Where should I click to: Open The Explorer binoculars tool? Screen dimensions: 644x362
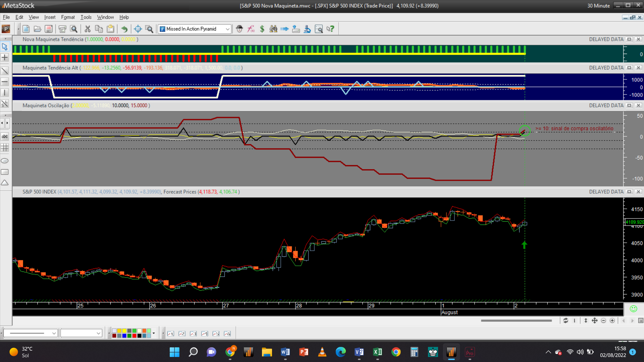(x=273, y=29)
